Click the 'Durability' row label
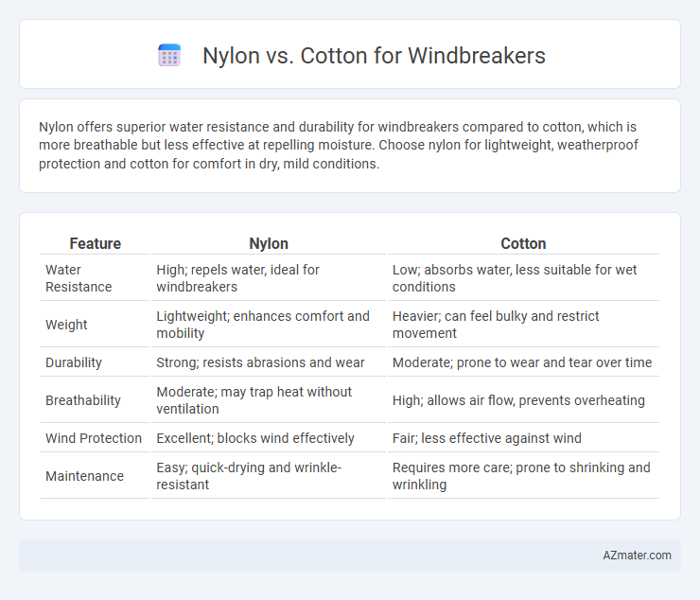 [96, 362]
